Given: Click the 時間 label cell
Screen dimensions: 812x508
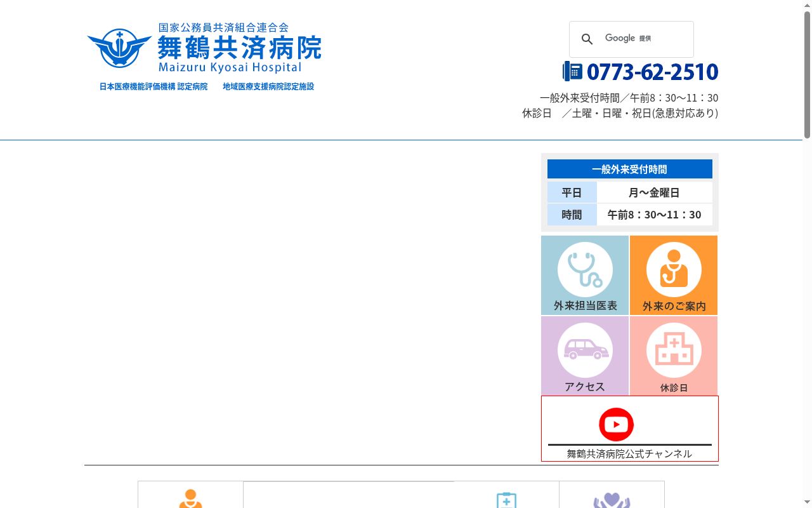Looking at the screenshot, I should click(572, 215).
